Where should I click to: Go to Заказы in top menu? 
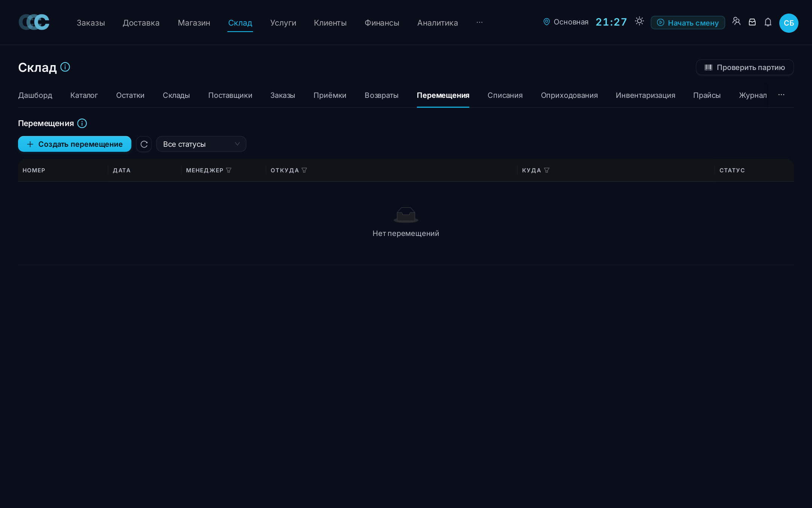91,23
